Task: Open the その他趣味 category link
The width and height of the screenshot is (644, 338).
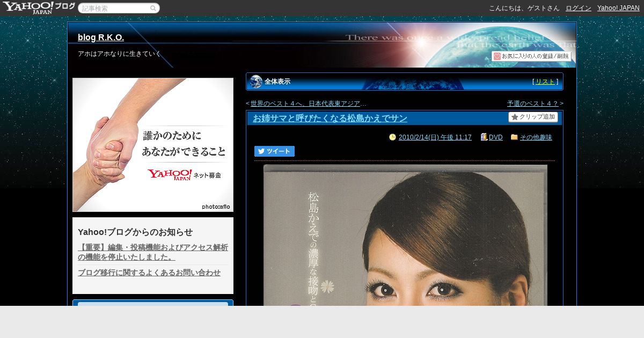Action: pyautogui.click(x=536, y=137)
